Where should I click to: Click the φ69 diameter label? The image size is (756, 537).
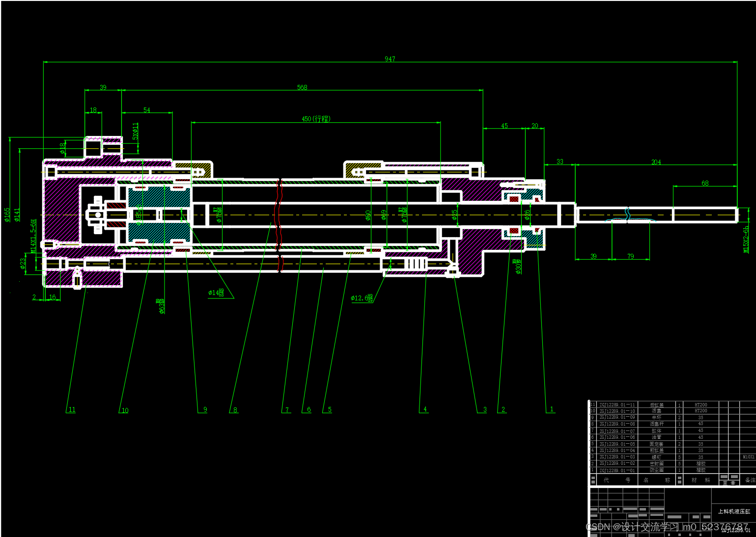[384, 215]
